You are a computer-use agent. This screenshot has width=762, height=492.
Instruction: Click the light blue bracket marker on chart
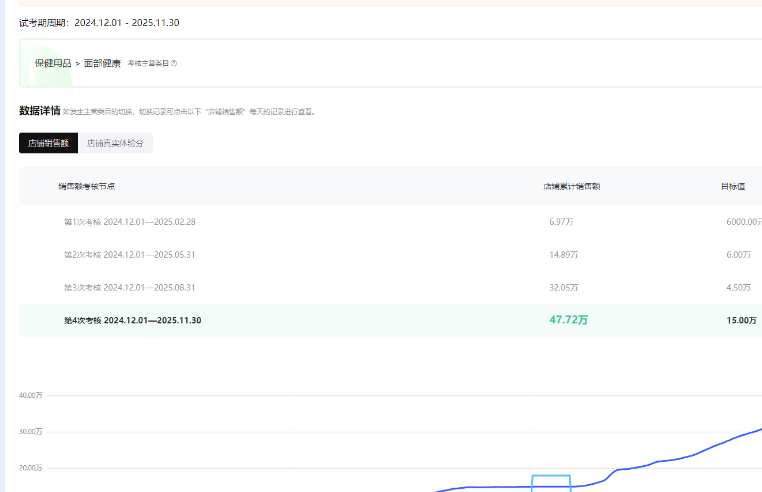551,479
